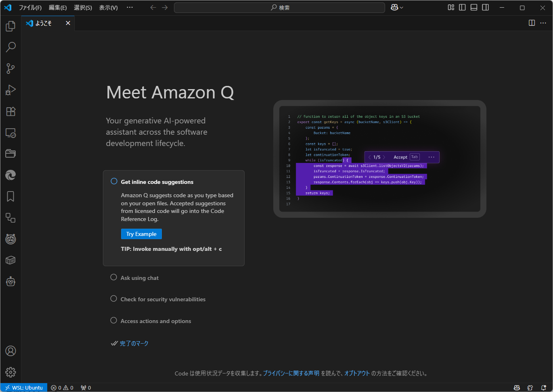The width and height of the screenshot is (553, 392).
Task: Toggle the bottom panel visibility
Action: coord(474,7)
